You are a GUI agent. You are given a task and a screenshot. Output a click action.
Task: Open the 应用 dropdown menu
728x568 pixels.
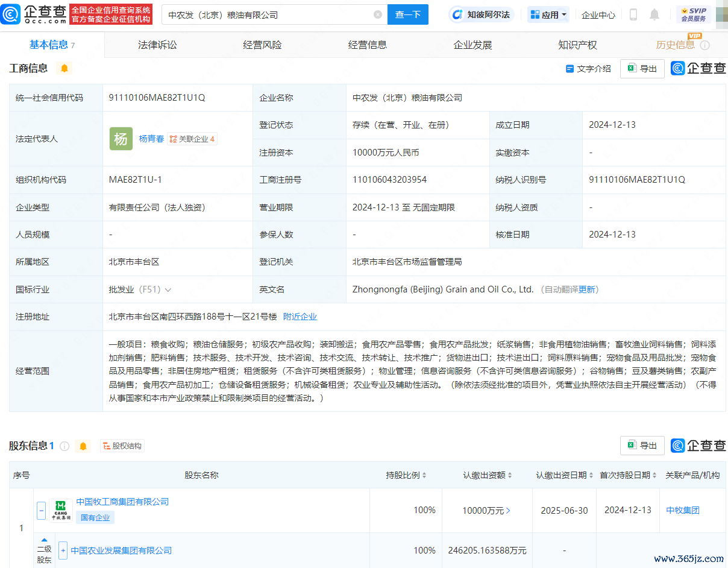point(548,14)
